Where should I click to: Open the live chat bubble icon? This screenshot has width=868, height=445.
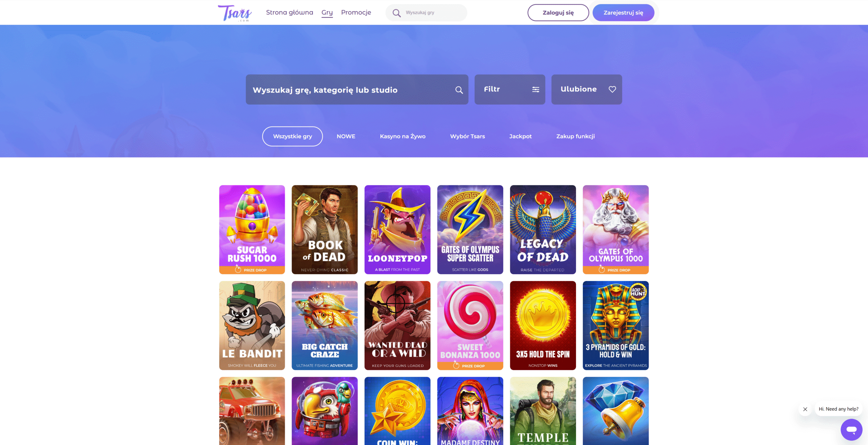coord(851,430)
